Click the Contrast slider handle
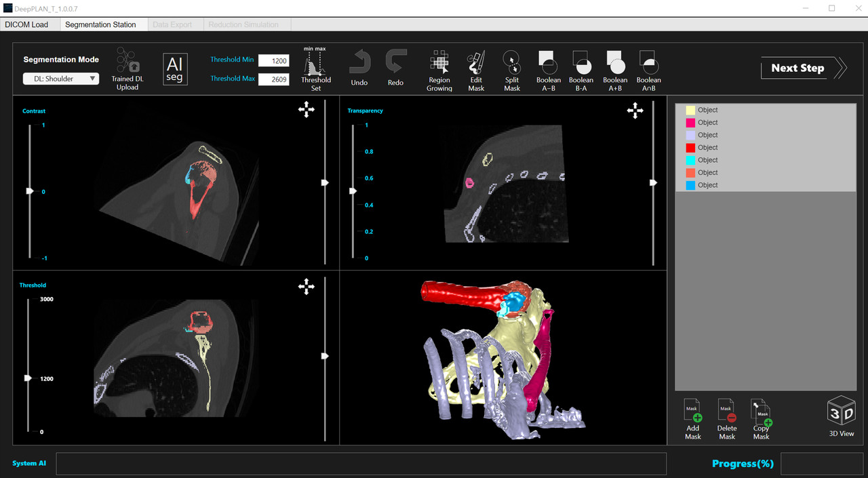This screenshot has width=868, height=478. coord(29,192)
